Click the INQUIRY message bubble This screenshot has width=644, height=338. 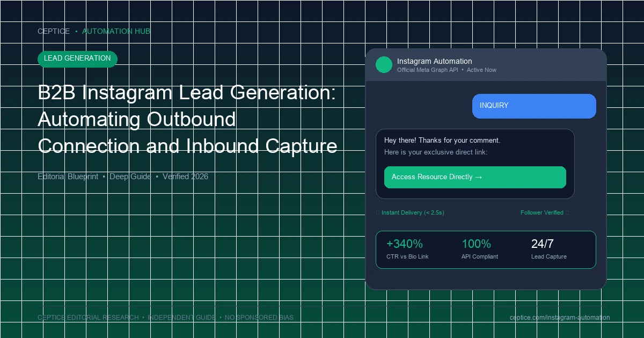pyautogui.click(x=534, y=106)
